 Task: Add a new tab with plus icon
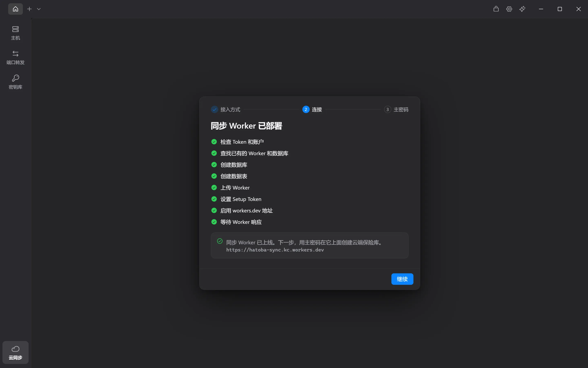pos(29,9)
